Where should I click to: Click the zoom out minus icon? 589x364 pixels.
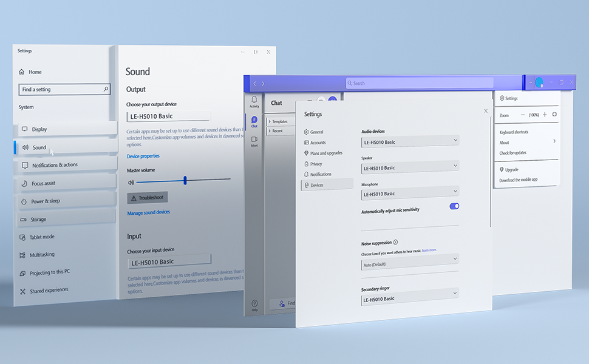(522, 115)
